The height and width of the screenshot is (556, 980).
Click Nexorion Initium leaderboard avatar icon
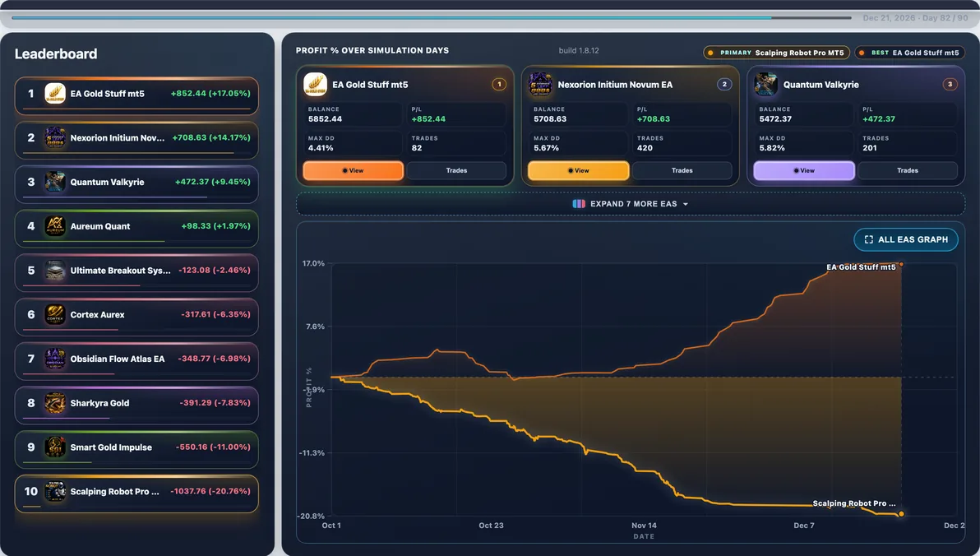click(x=55, y=137)
